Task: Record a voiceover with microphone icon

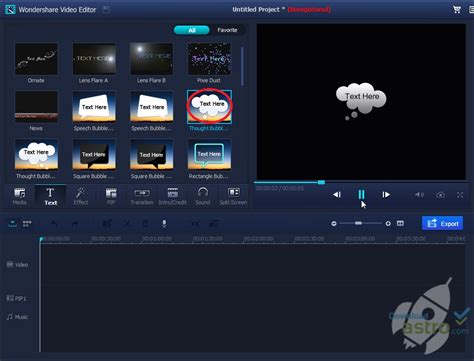Action: (x=164, y=223)
